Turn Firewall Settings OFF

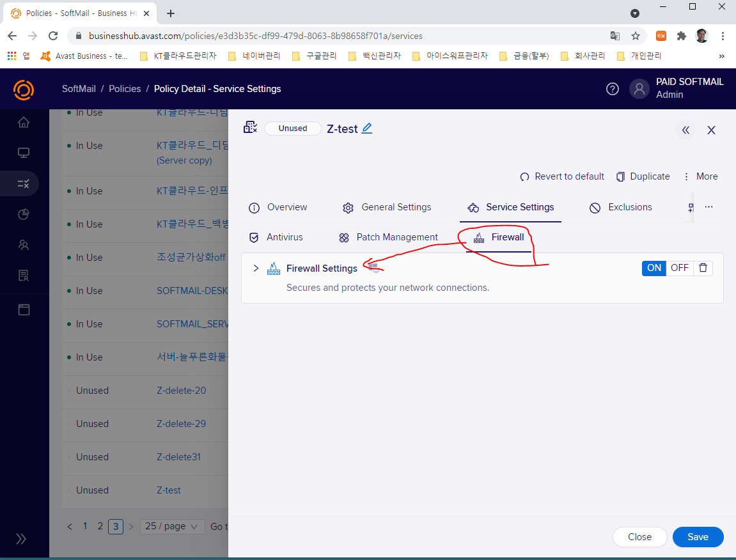[679, 268]
